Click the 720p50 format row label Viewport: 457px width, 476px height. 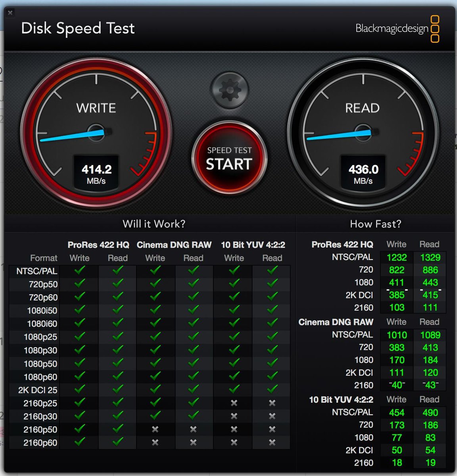pos(43,284)
